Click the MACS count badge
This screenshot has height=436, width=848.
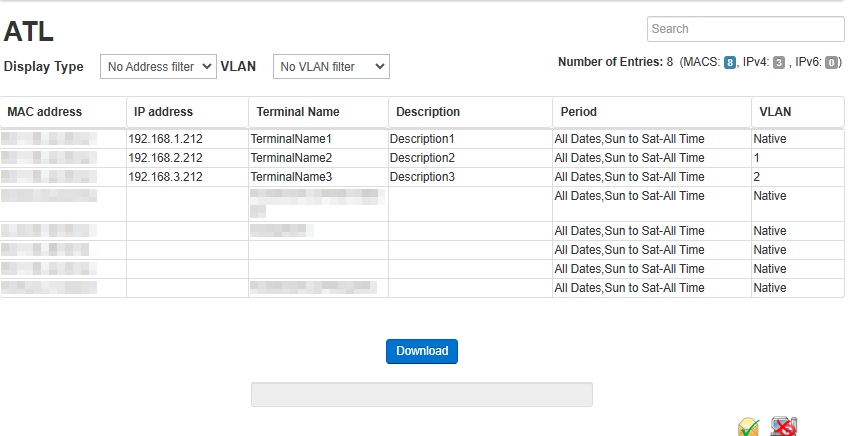[x=730, y=63]
